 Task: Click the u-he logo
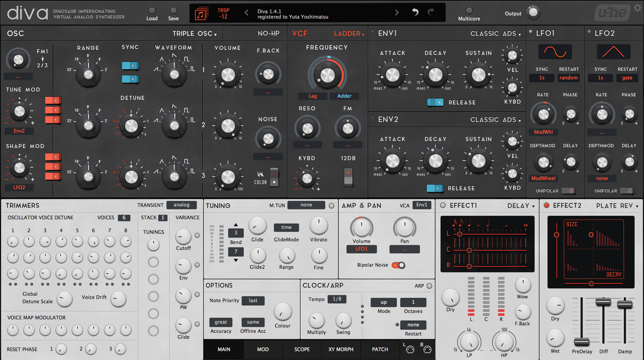613,13
